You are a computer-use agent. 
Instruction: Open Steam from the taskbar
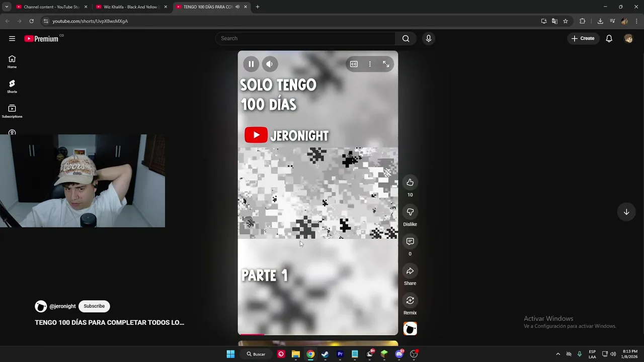(325, 354)
